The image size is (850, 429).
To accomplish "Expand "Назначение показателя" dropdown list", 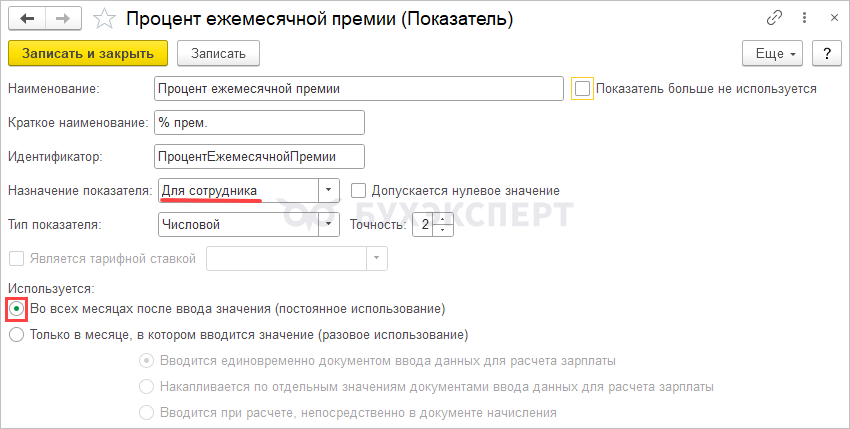I will [x=329, y=190].
